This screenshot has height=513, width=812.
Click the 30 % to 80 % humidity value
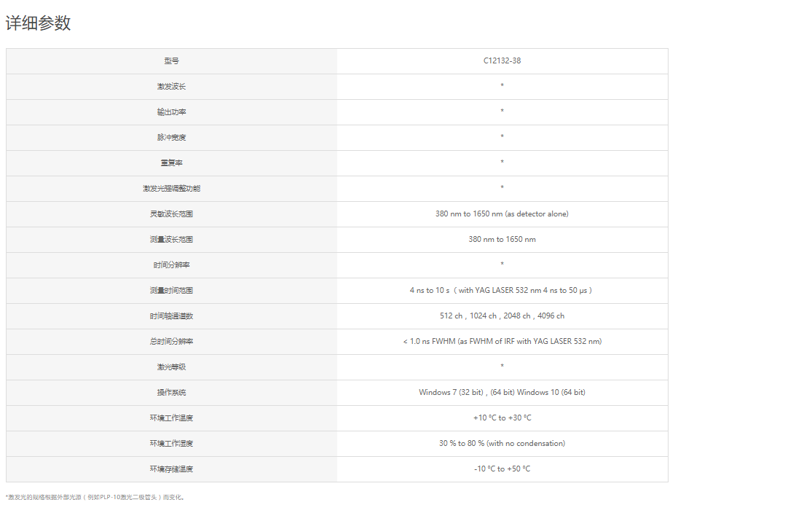tap(502, 443)
